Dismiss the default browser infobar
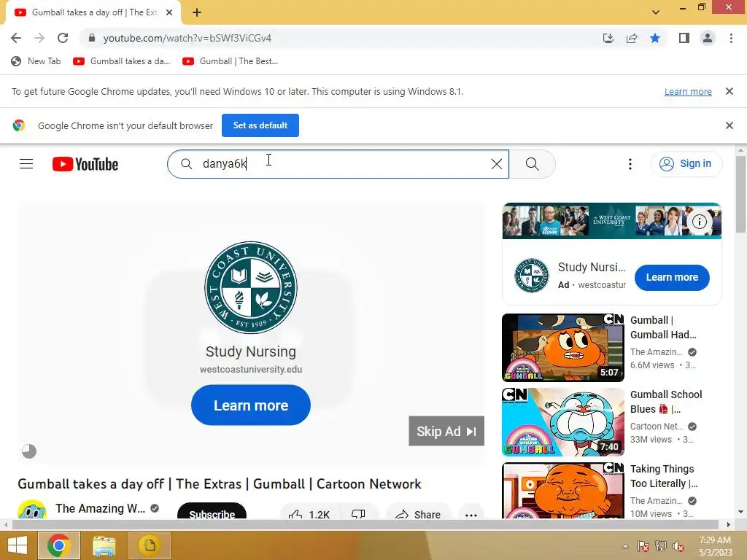This screenshot has height=560, width=747. point(729,125)
